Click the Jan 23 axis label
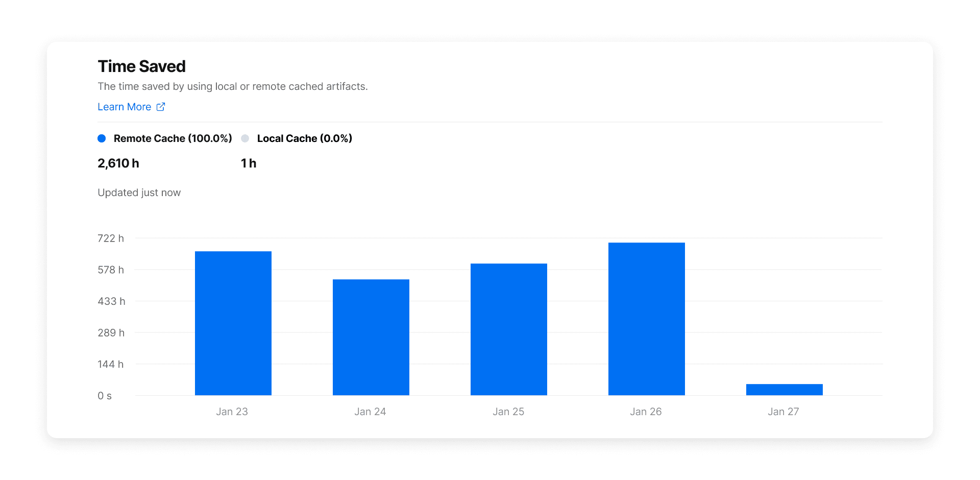Screen dimensions: 980x480 [x=233, y=411]
